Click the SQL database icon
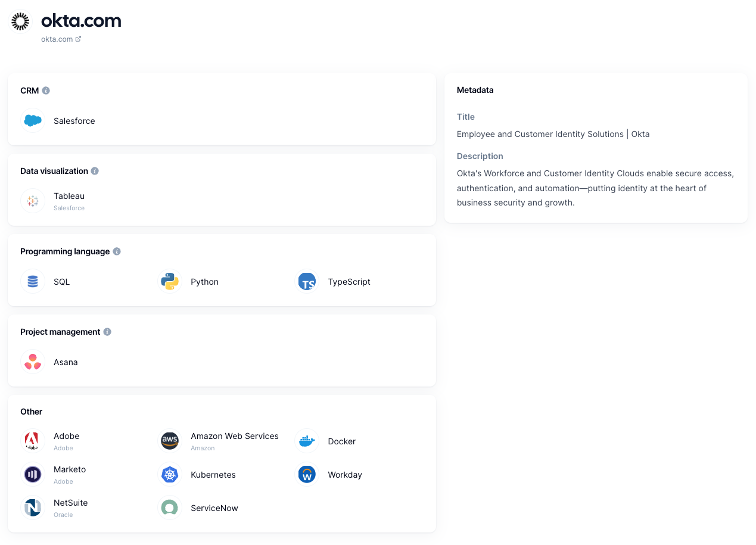This screenshot has height=545, width=756. click(33, 282)
